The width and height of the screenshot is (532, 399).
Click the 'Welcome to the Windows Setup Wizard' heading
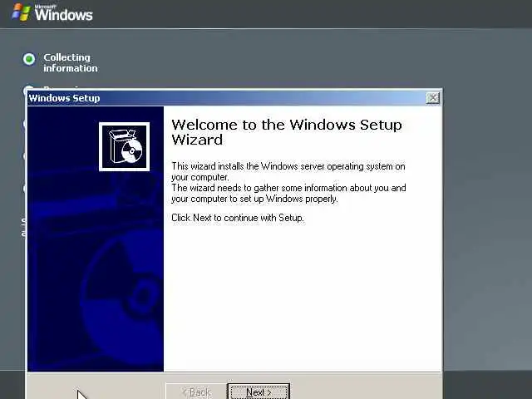[x=287, y=132]
